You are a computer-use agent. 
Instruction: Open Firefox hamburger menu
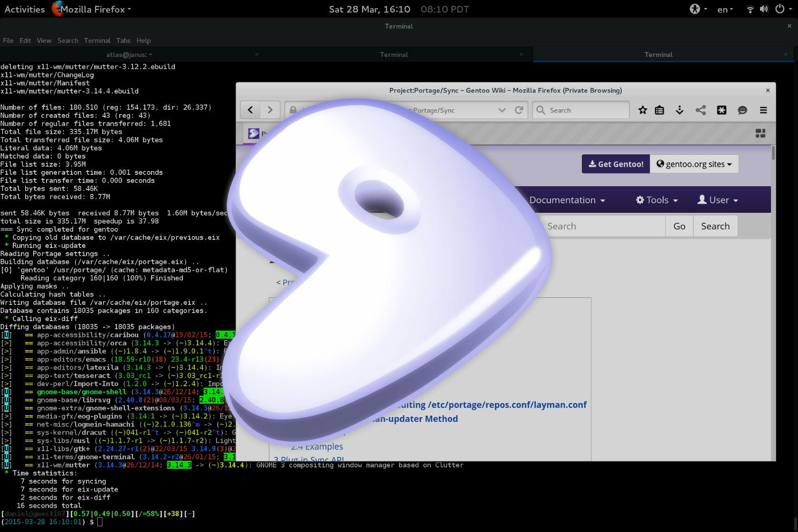click(x=763, y=110)
